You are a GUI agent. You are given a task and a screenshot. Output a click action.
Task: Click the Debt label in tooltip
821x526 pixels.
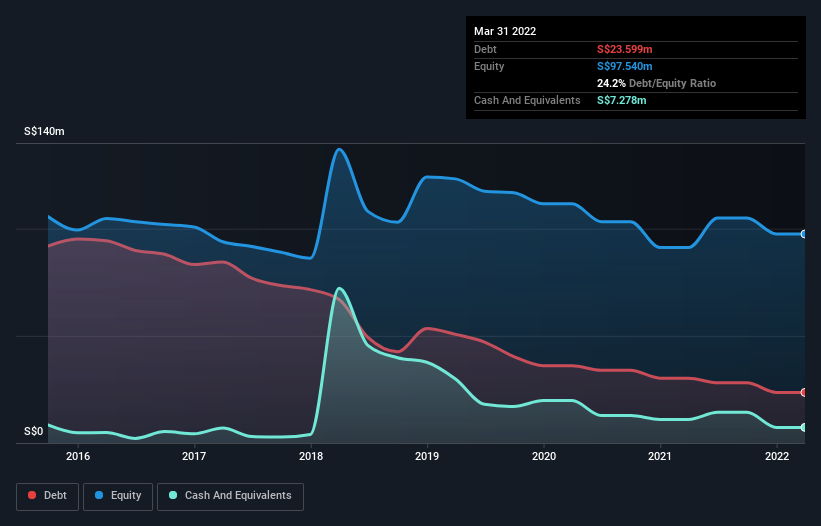pos(485,49)
